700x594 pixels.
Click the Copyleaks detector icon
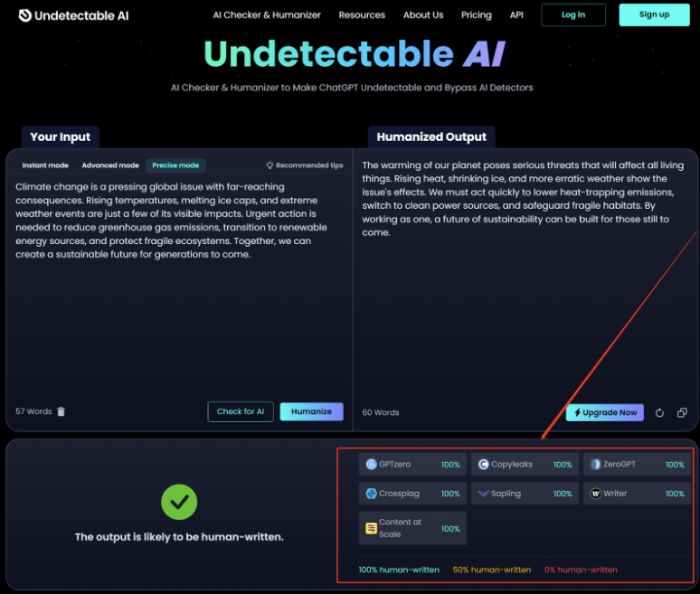pyautogui.click(x=483, y=465)
